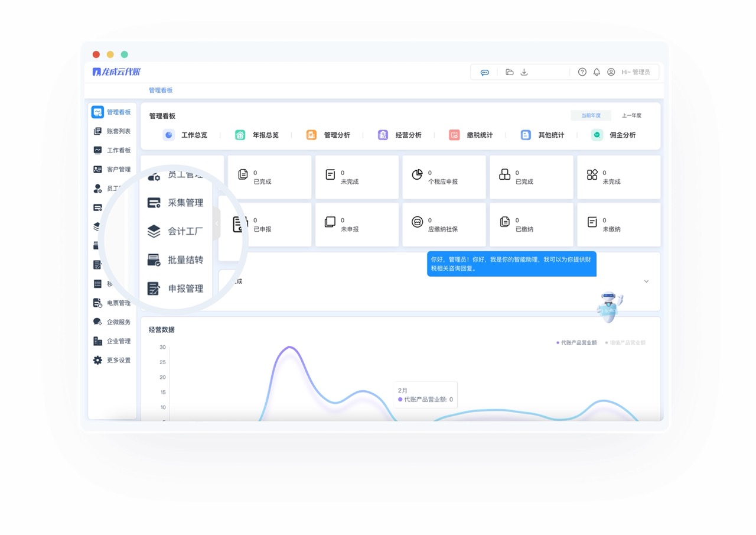This screenshot has height=535, width=756.
Task: Click the note icon on 未缴纳 card
Action: pyautogui.click(x=592, y=222)
